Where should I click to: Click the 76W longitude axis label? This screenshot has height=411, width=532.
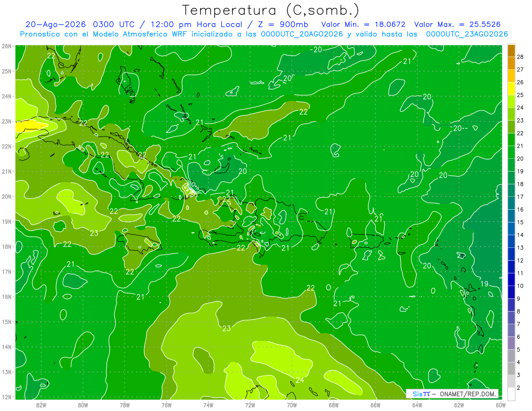(166, 405)
